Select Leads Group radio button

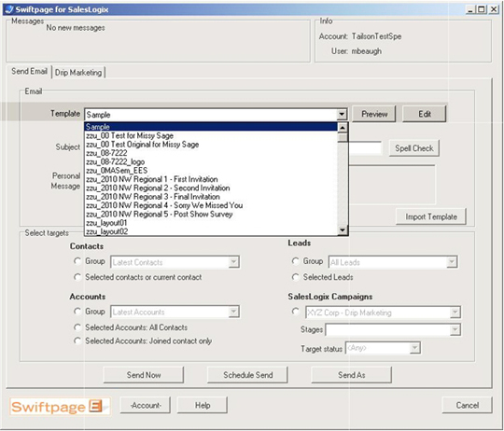pyautogui.click(x=295, y=261)
